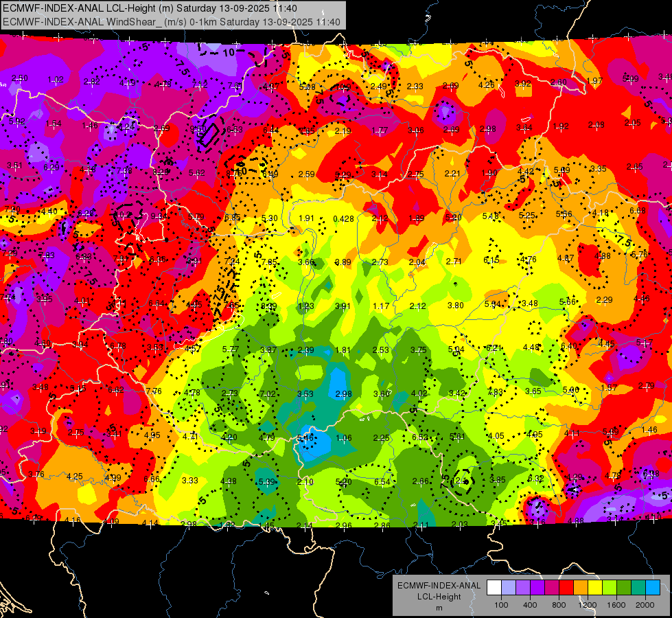This screenshot has width=672, height=618.
Task: Click the map value 3.66
Action: point(306,262)
